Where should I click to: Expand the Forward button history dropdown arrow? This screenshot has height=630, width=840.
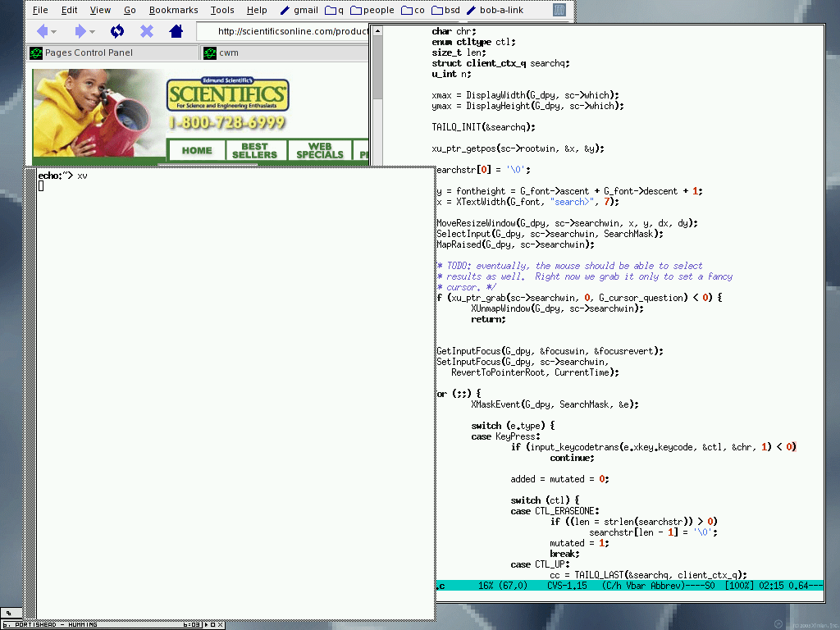(92, 32)
